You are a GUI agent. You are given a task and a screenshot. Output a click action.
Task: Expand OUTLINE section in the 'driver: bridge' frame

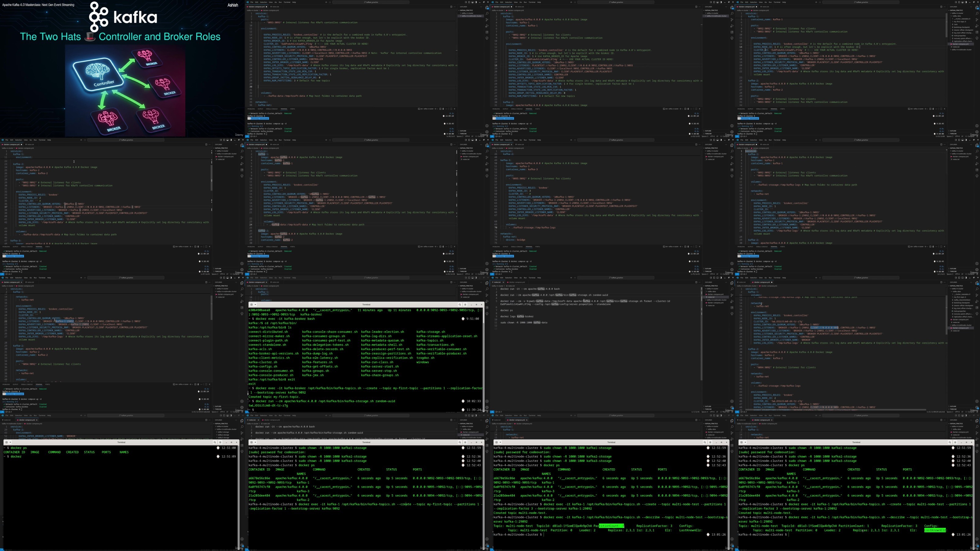[x=708, y=269]
